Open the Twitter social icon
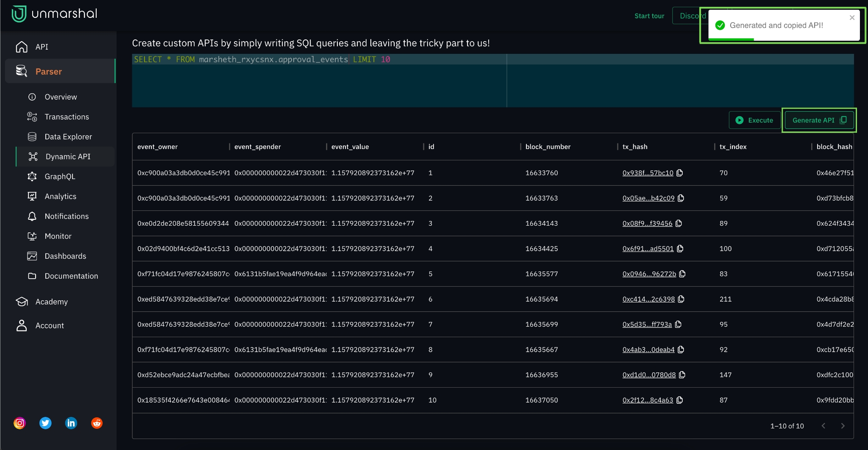This screenshot has width=868, height=450. [45, 423]
